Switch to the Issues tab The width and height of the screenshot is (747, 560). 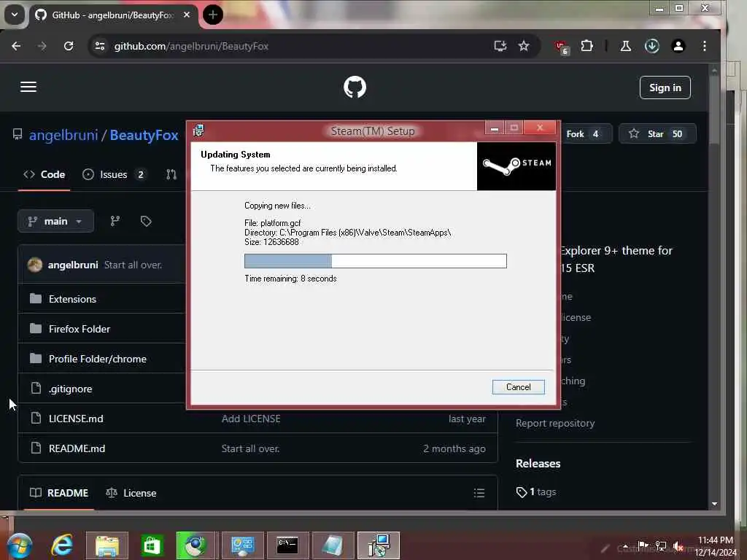[x=113, y=174]
